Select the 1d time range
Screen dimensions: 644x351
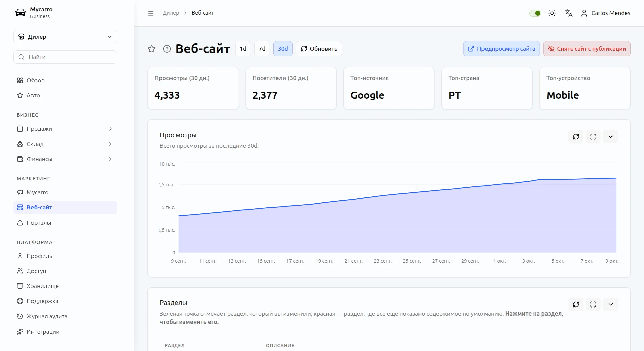point(243,49)
